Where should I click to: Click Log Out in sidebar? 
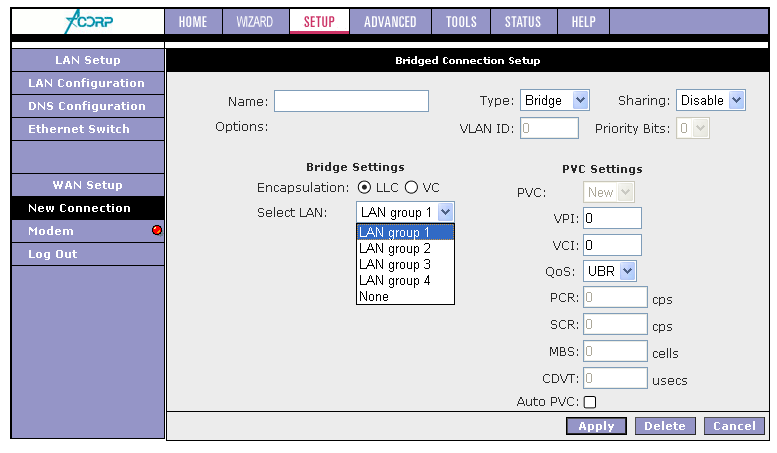(53, 254)
